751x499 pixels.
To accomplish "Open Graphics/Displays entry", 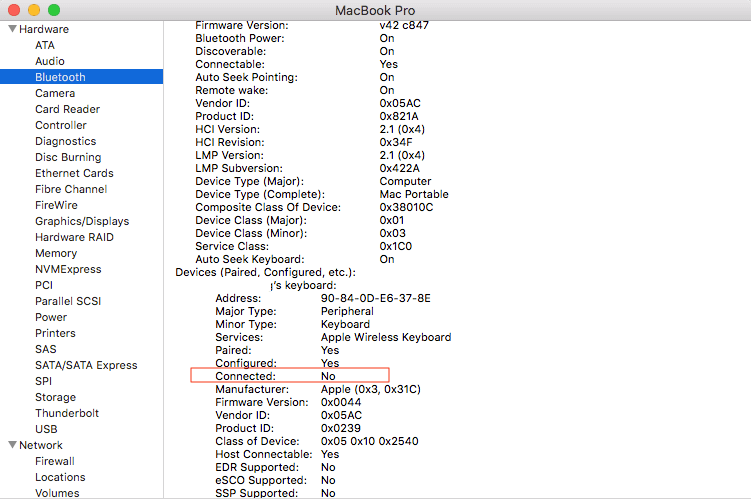I will [x=82, y=221].
